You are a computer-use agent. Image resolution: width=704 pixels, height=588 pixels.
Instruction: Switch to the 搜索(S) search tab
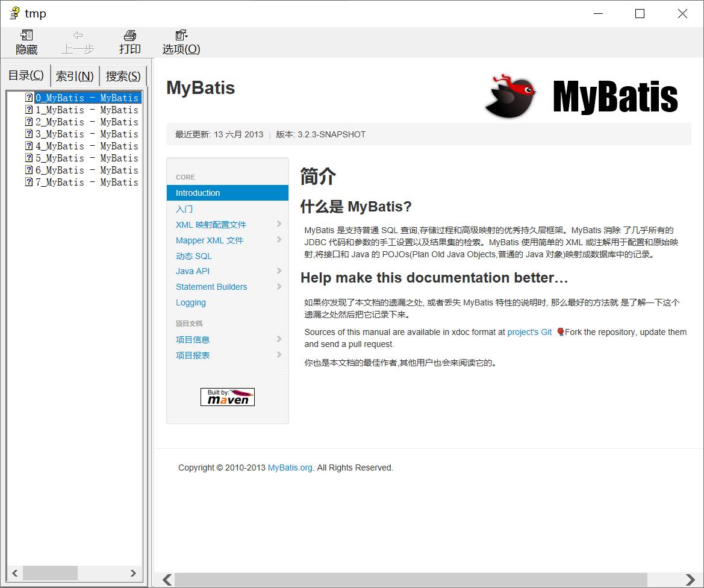[x=123, y=77]
